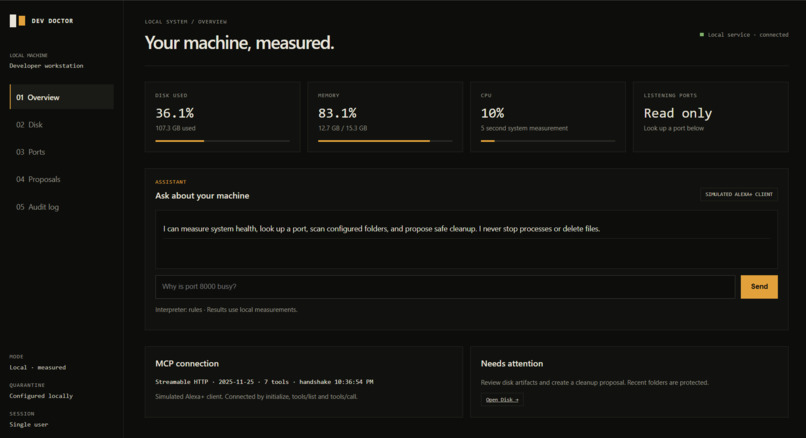Click the Disk Used progress bar
Image resolution: width=806 pixels, height=438 pixels.
click(x=223, y=141)
